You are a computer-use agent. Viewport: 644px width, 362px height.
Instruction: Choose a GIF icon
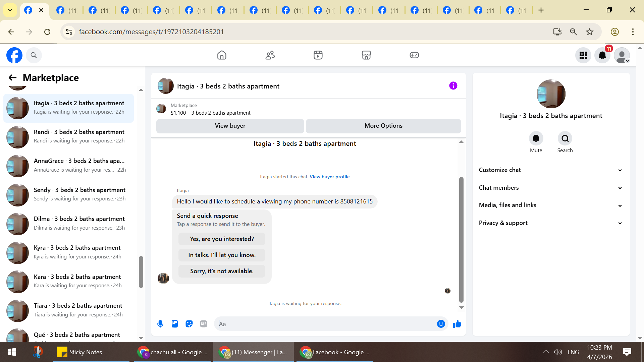pyautogui.click(x=204, y=324)
